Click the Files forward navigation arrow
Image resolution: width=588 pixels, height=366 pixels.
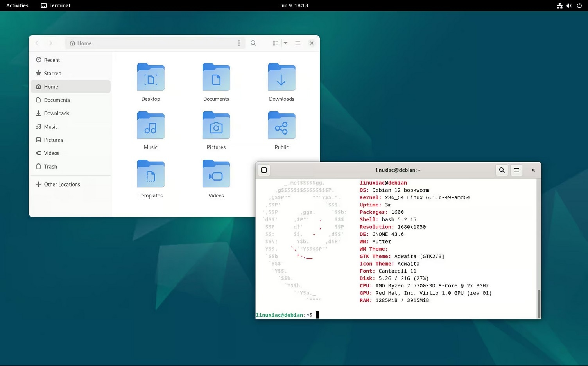tap(50, 43)
